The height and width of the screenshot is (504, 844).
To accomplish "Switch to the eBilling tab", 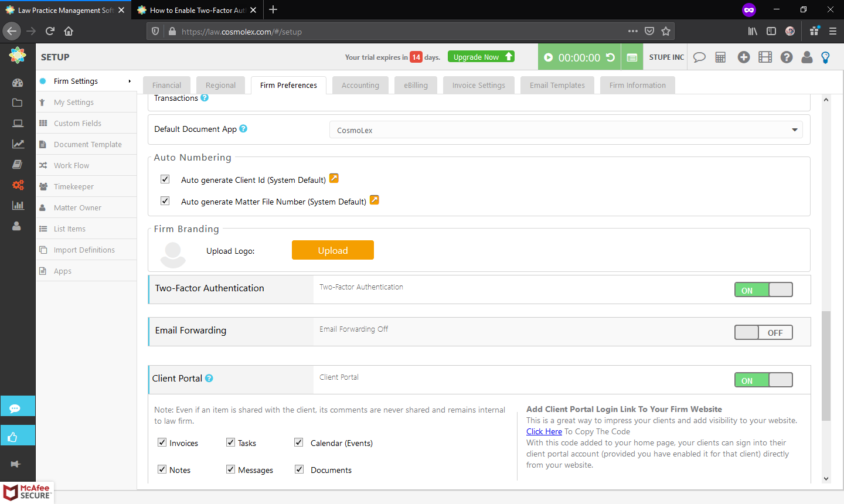I will (416, 85).
